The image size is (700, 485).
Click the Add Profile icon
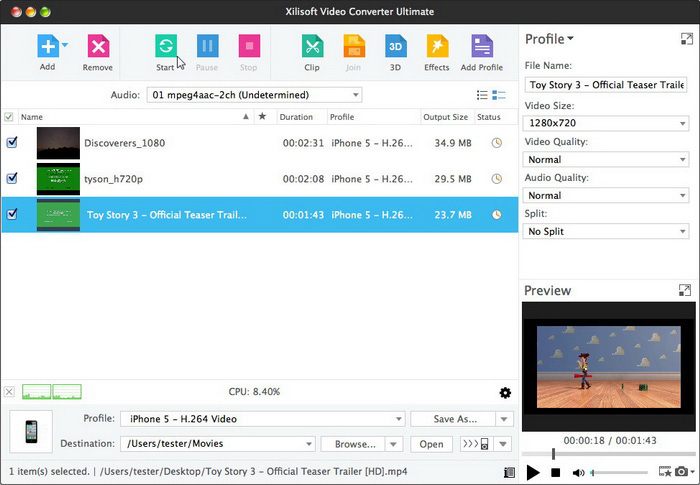click(x=482, y=46)
